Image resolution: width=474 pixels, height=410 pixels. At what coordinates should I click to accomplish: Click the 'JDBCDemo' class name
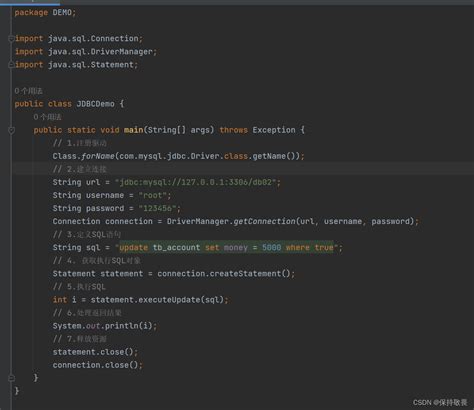[96, 104]
